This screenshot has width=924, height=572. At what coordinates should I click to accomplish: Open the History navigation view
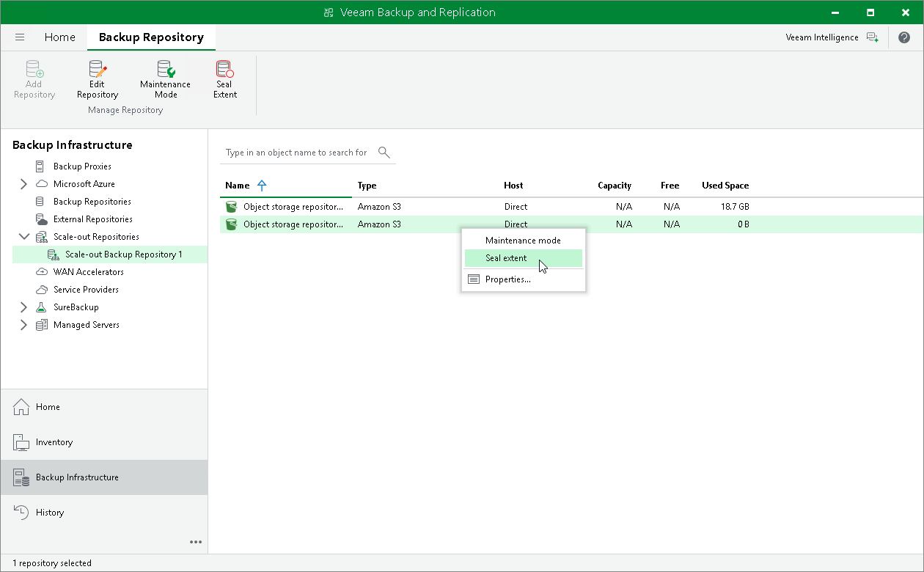pyautogui.click(x=104, y=512)
